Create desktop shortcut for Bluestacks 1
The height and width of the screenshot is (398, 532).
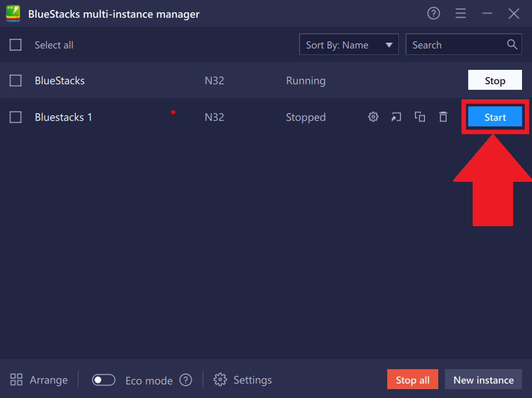[396, 117]
